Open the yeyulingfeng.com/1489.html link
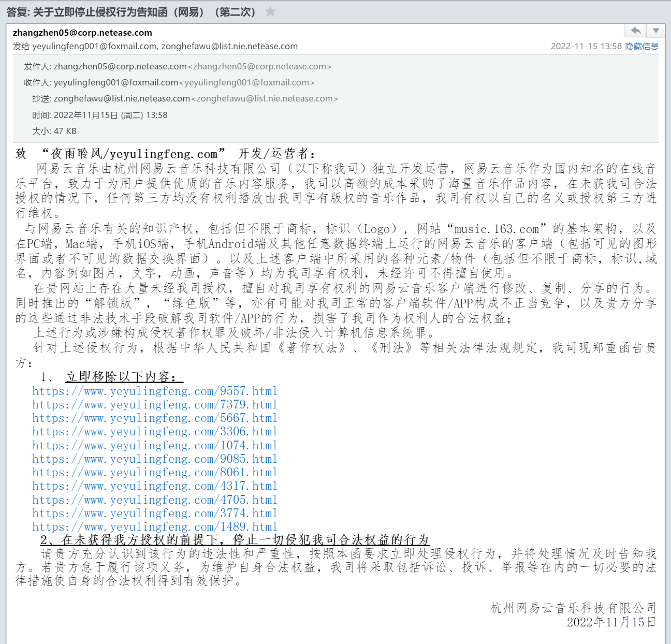 pos(155,527)
